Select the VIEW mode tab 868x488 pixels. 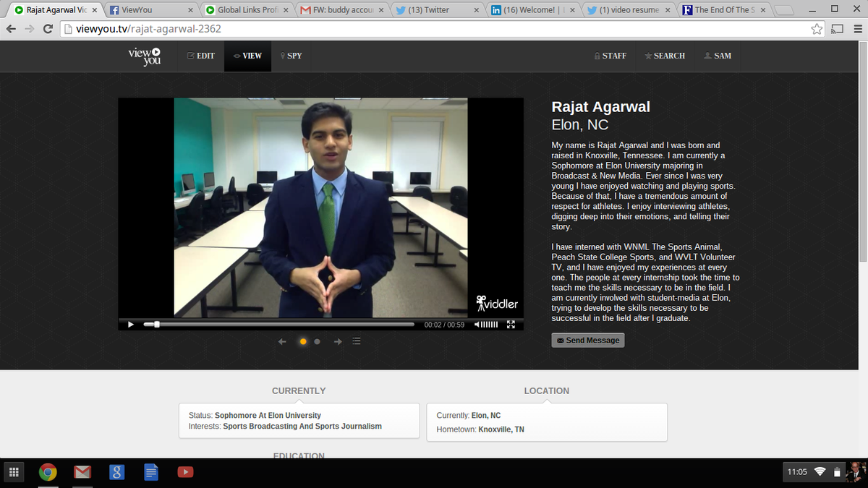point(247,56)
